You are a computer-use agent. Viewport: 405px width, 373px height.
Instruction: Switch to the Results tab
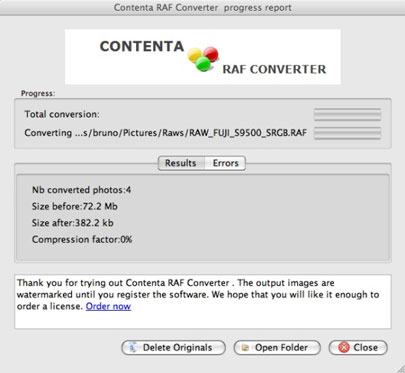coord(181,163)
